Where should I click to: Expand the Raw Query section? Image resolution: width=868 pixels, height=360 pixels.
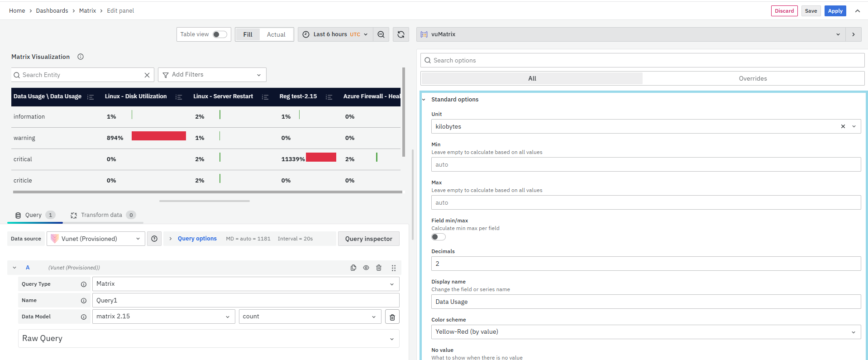[209, 339]
